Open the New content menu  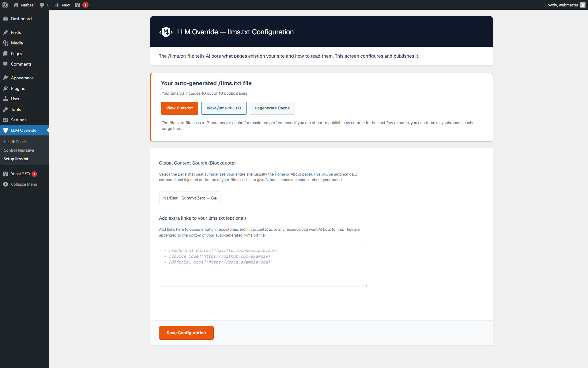coord(62,5)
